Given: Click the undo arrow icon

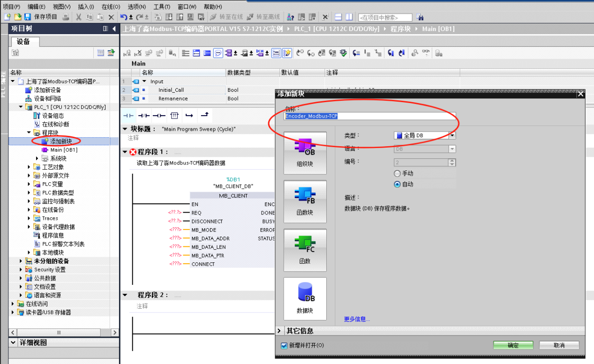Looking at the screenshot, I should point(125,17).
